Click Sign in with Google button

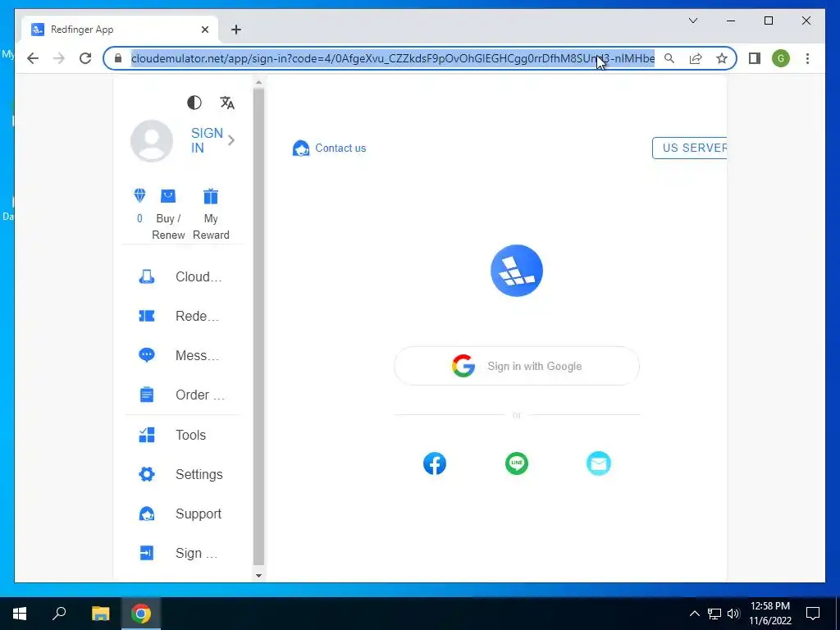[x=517, y=366]
